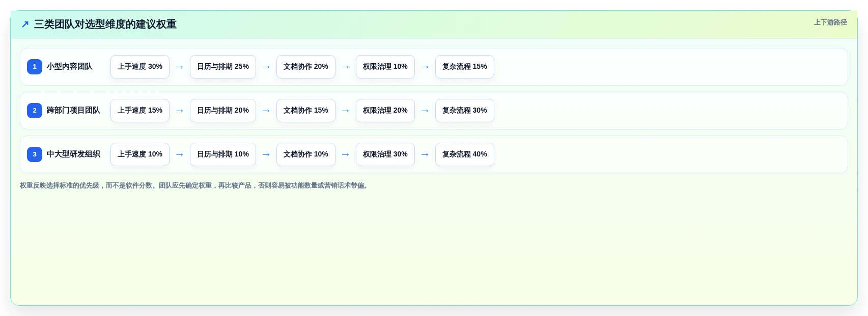Click the diagonal arrow icon beside the title
Viewport: 868px width, 316px height.
tap(25, 24)
